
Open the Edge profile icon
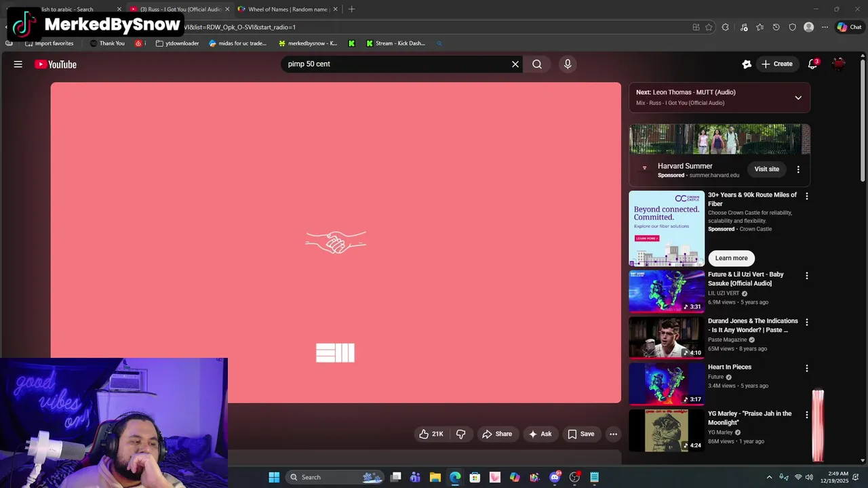click(x=808, y=27)
